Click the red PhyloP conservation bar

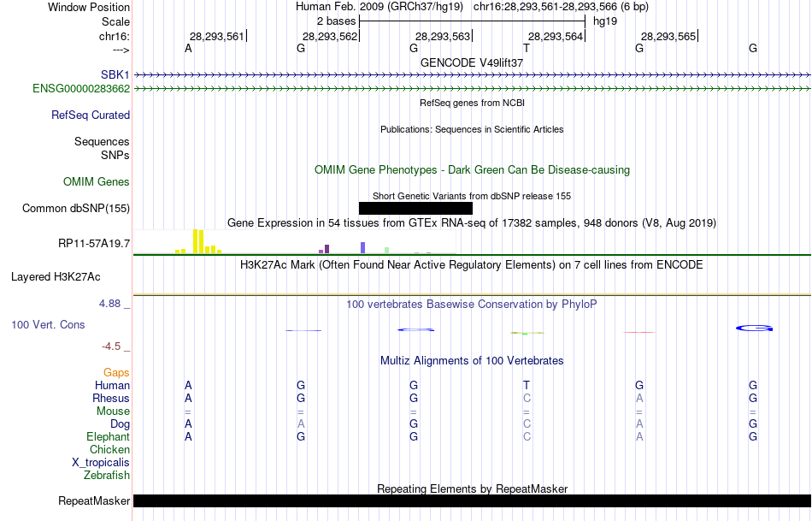[639, 332]
